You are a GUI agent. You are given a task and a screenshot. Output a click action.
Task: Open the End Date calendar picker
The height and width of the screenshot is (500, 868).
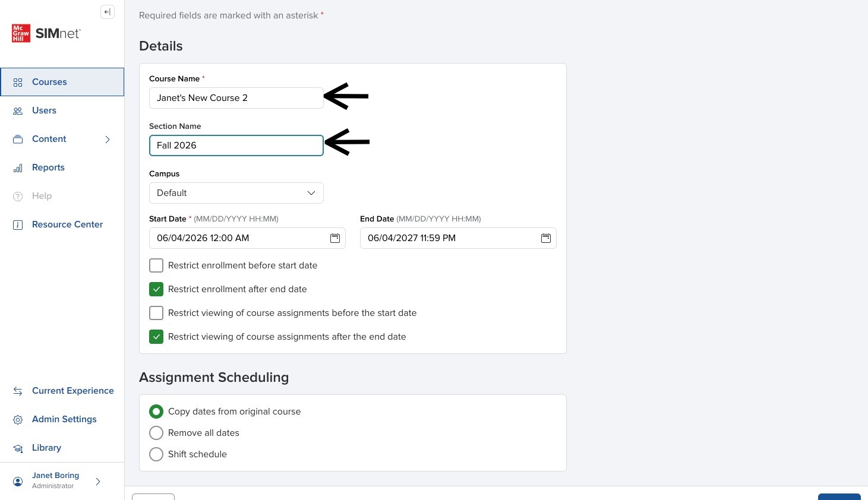point(546,238)
